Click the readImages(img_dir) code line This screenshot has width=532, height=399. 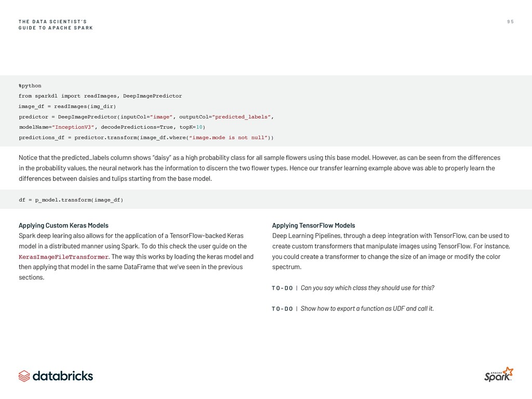click(67, 107)
